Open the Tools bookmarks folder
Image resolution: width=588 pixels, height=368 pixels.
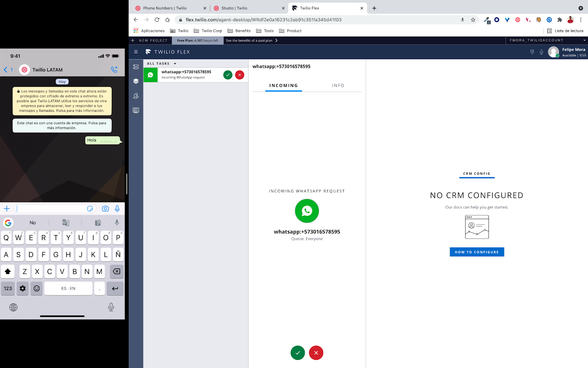[x=265, y=31]
